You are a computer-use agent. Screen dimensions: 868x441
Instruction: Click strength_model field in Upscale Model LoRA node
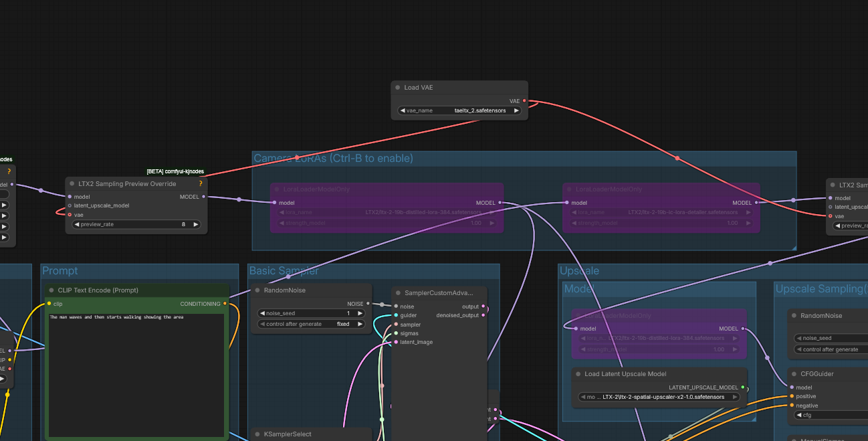tap(658, 349)
